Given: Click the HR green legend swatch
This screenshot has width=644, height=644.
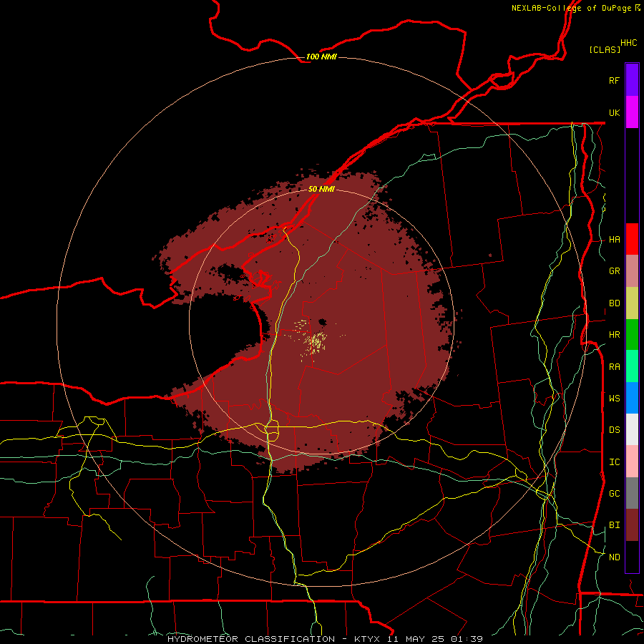Looking at the screenshot, I should (632, 335).
